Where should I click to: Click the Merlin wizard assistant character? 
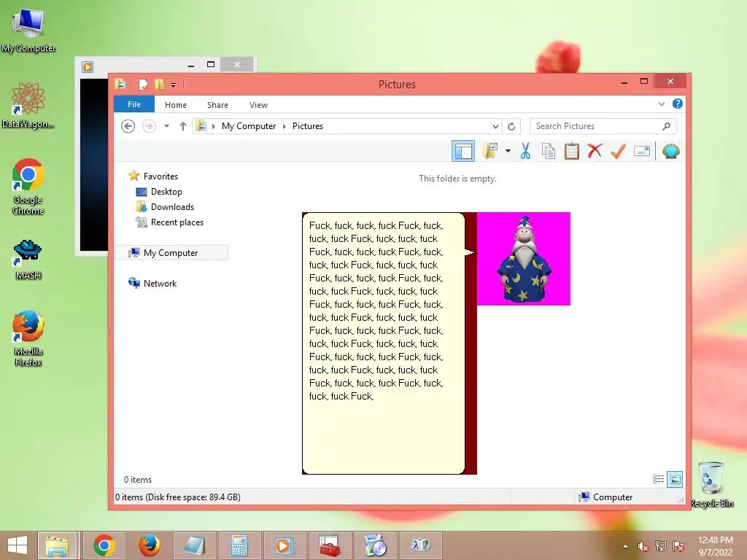point(524,259)
